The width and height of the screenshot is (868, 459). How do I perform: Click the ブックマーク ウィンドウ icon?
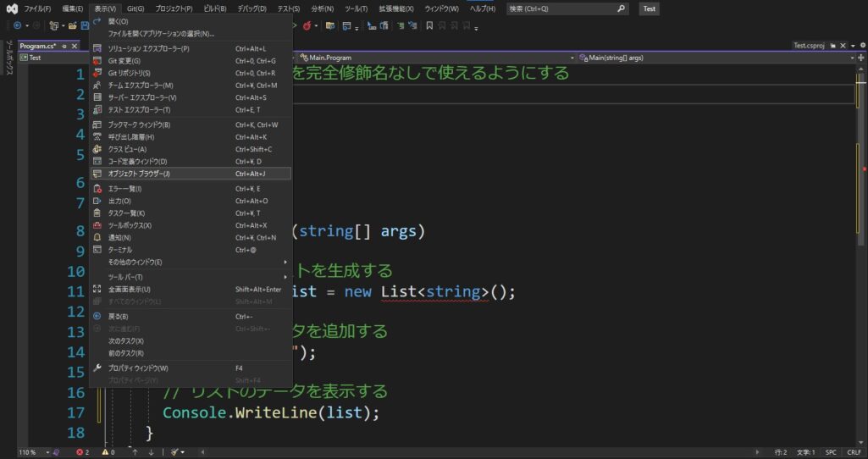(x=97, y=124)
